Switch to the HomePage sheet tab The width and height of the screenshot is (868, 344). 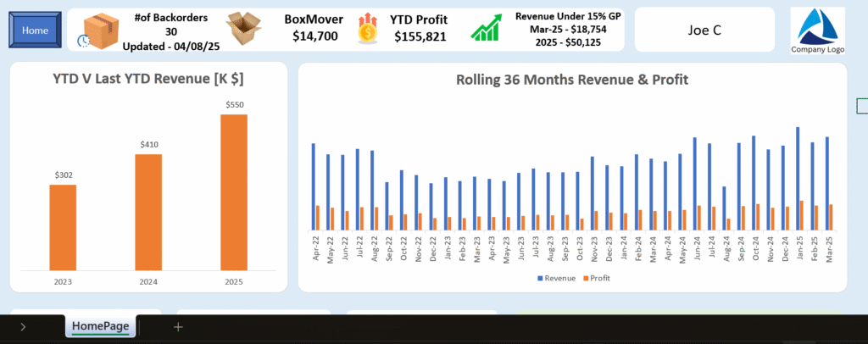pos(100,326)
